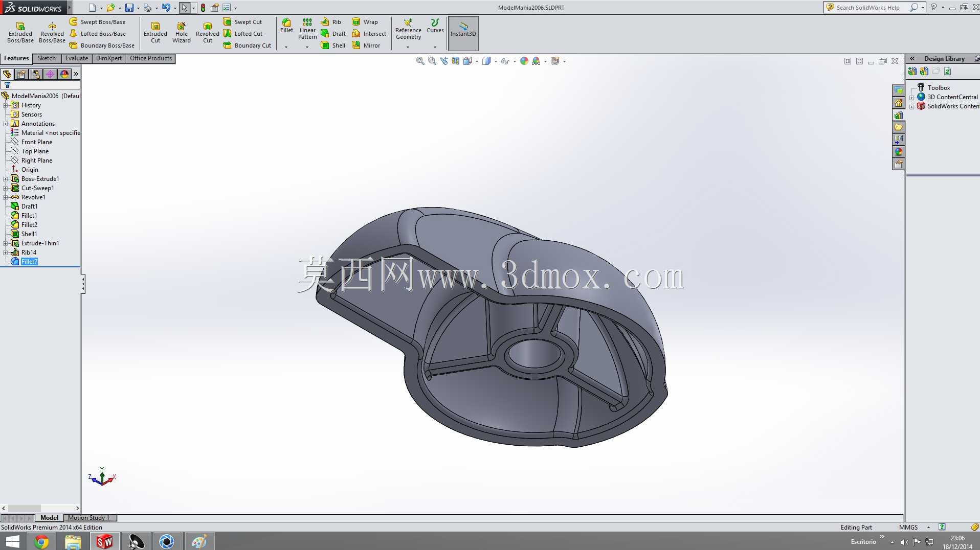The image size is (980, 550).
Task: Click the Section View icon
Action: 456,61
